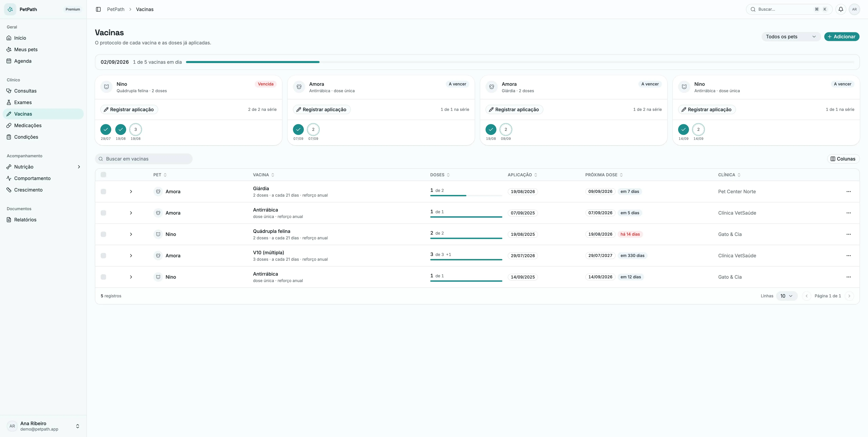868x437 pixels.
Task: Register application on Nino Quádrupla felina card
Action: pyautogui.click(x=129, y=110)
